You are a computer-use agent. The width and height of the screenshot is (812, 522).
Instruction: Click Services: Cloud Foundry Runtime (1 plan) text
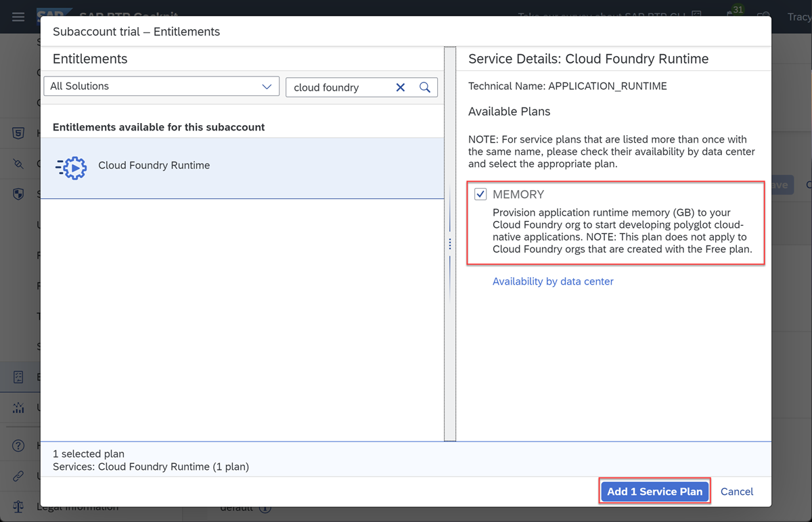pyautogui.click(x=151, y=467)
